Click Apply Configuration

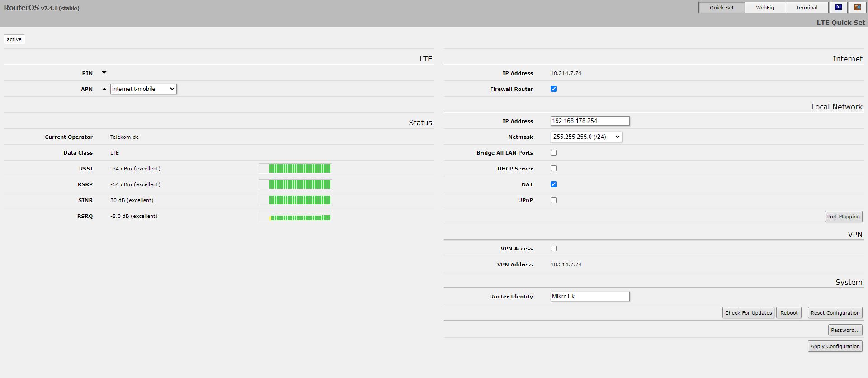[x=835, y=346]
